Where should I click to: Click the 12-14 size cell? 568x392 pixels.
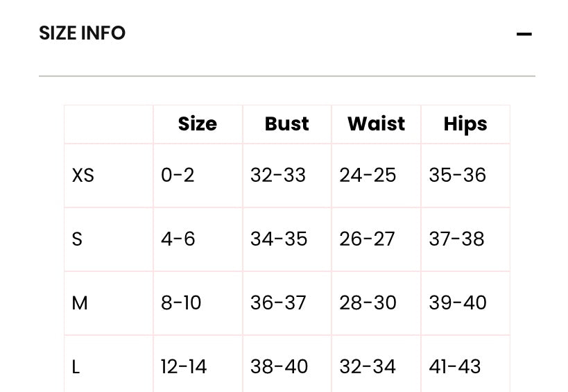[x=184, y=367]
